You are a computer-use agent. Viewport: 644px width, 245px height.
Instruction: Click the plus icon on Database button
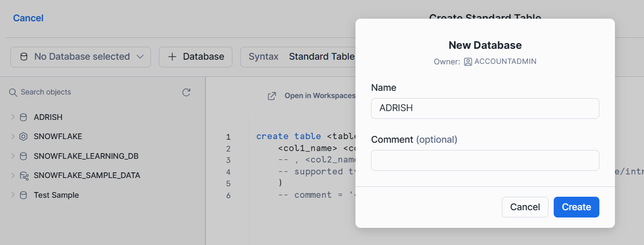pos(172,57)
